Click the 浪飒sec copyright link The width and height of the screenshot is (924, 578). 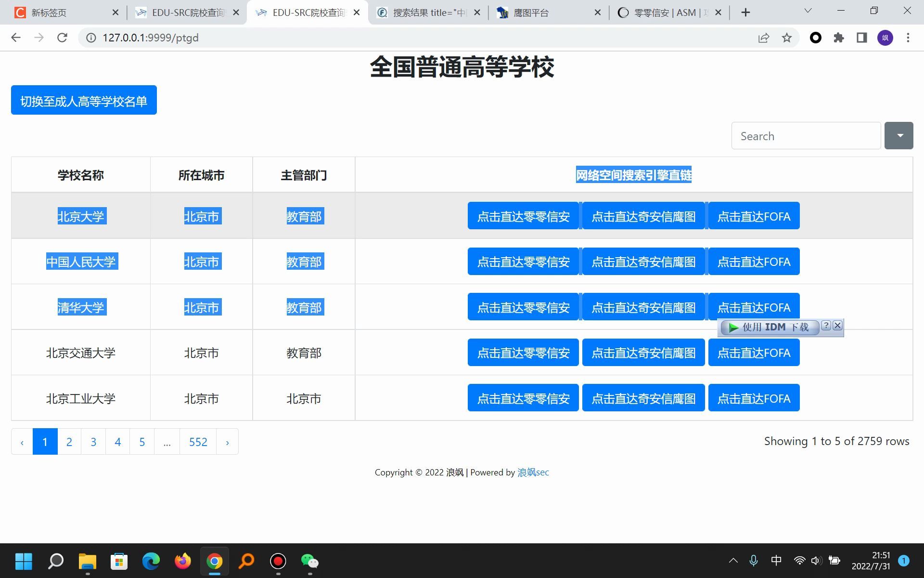click(533, 472)
